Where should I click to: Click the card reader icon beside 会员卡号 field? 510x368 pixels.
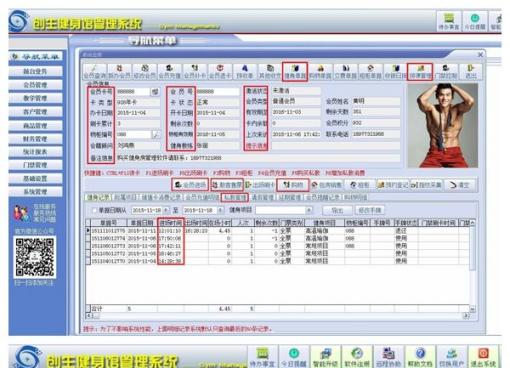point(155,91)
